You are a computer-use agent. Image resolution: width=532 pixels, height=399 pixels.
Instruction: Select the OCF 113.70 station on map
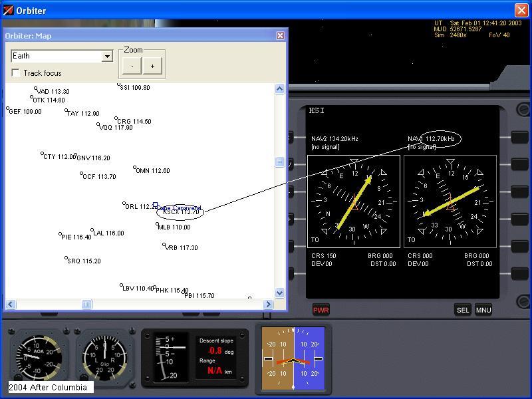[x=98, y=176]
